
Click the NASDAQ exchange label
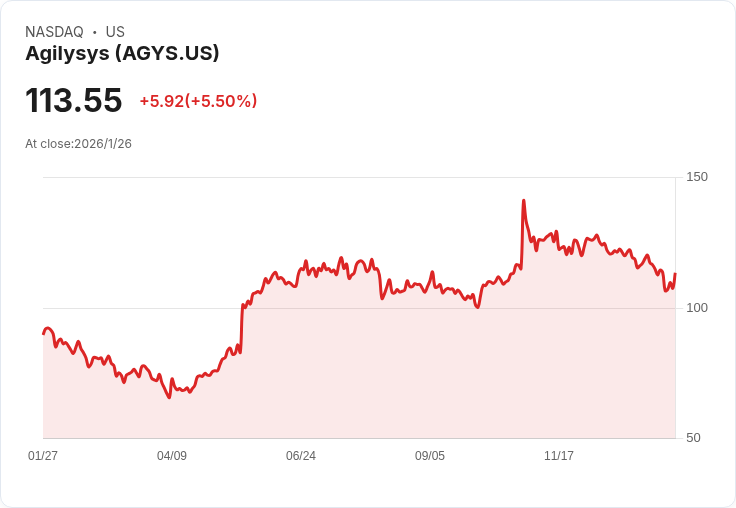(54, 32)
